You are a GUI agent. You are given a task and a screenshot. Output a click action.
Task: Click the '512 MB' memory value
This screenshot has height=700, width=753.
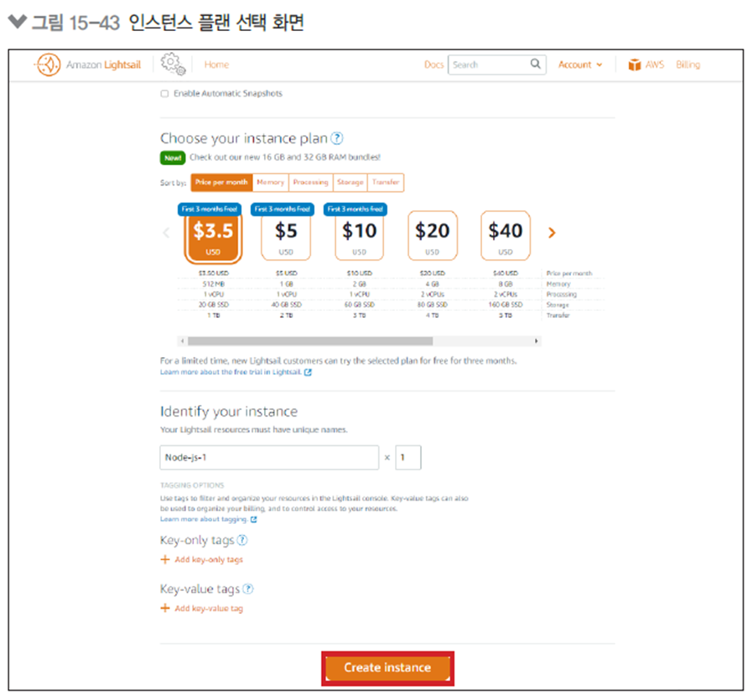click(x=213, y=283)
